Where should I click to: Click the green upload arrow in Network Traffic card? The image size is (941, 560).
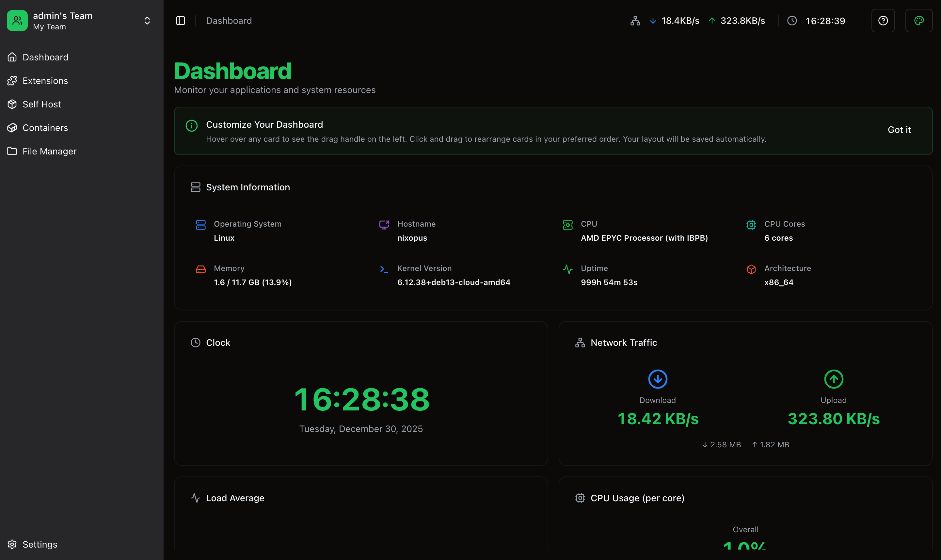coord(834,379)
